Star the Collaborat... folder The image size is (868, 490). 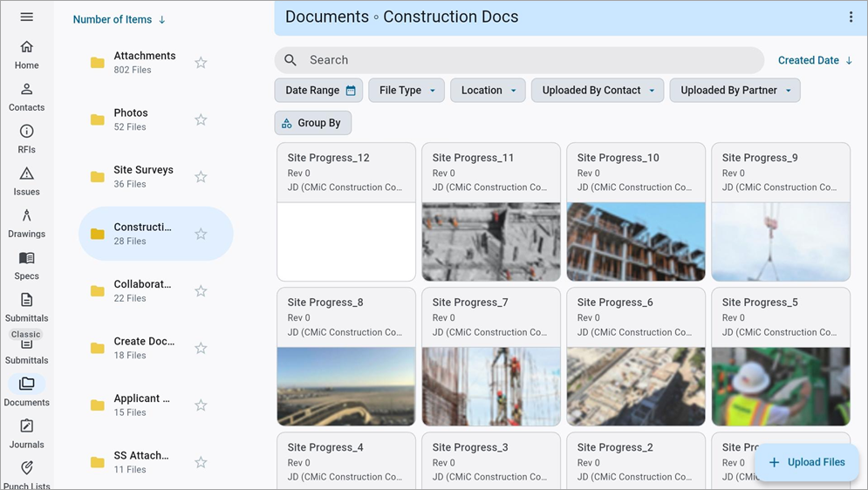[201, 291]
